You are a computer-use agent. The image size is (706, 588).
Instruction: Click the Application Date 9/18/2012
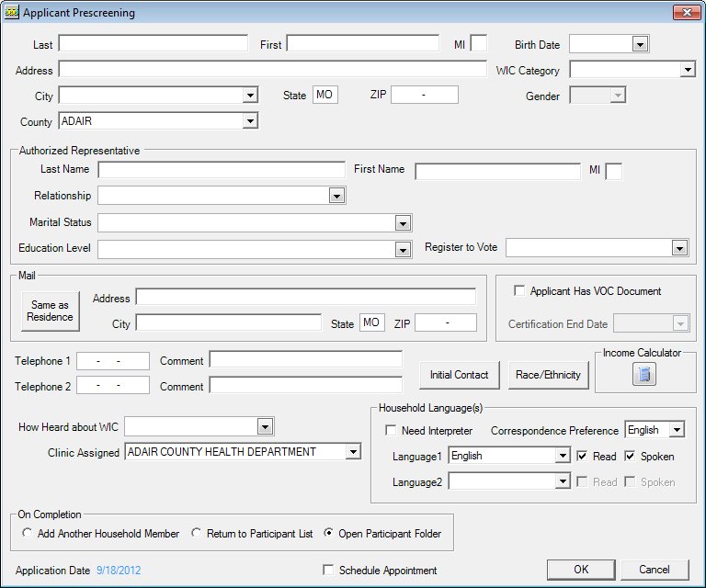tap(119, 571)
